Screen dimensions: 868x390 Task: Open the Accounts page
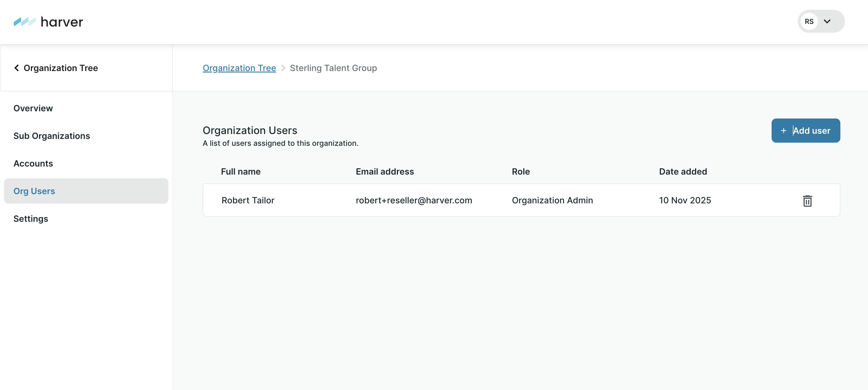[33, 164]
